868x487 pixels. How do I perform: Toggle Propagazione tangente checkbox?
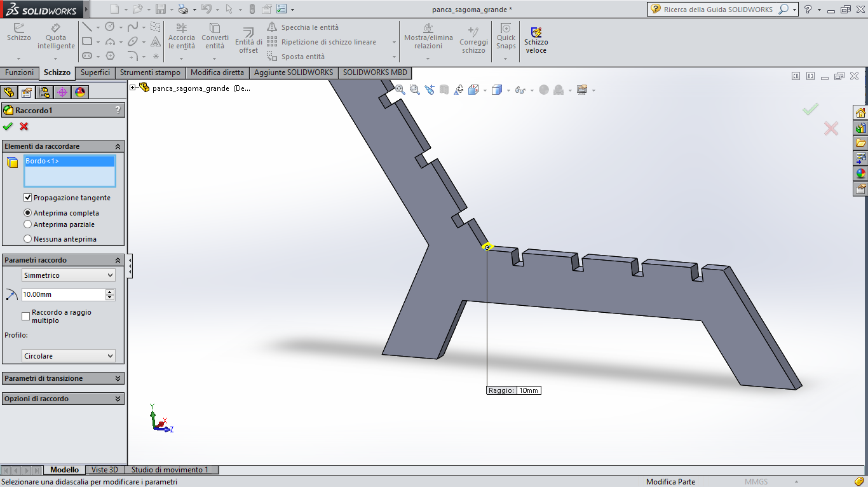coord(27,198)
